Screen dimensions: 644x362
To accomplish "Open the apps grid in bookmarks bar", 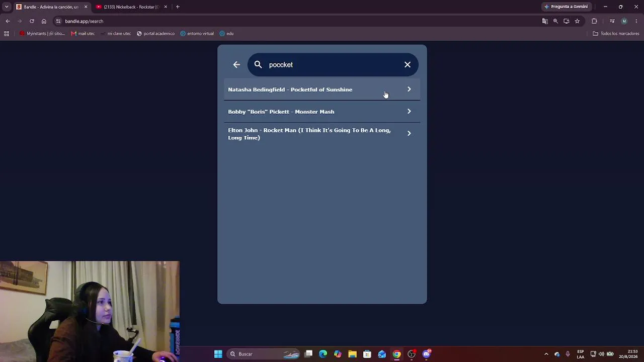I will point(7,34).
